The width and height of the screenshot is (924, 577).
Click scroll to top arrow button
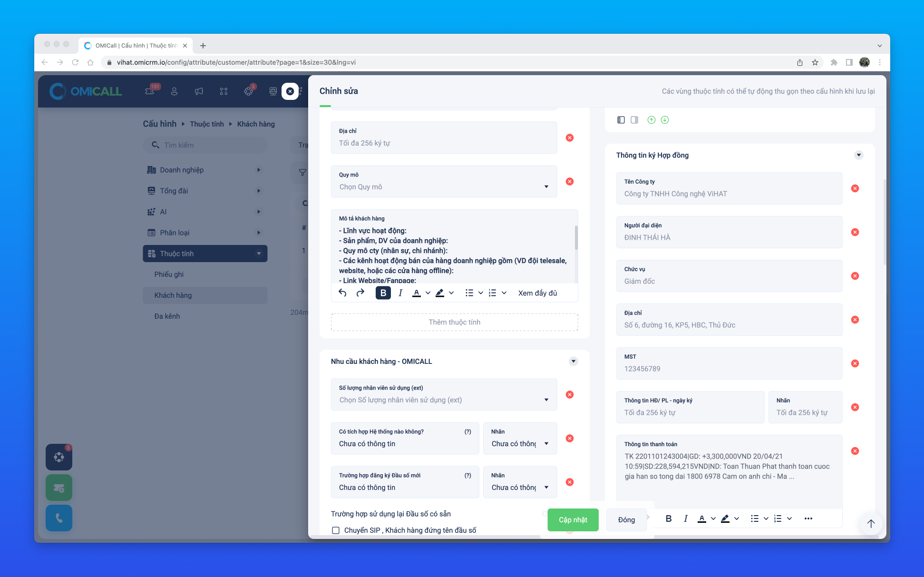pos(871,523)
